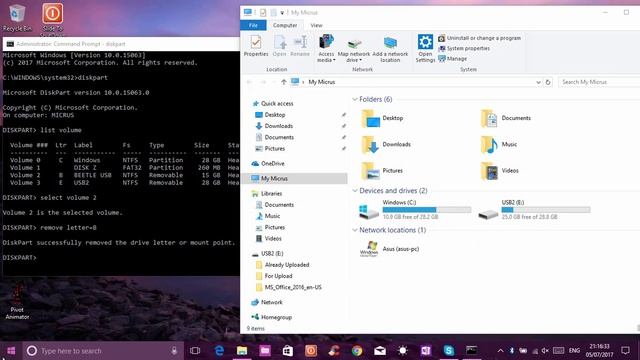Launch Microsoft Edge from taskbar
Image resolution: width=640 pixels, height=360 pixels.
219,351
